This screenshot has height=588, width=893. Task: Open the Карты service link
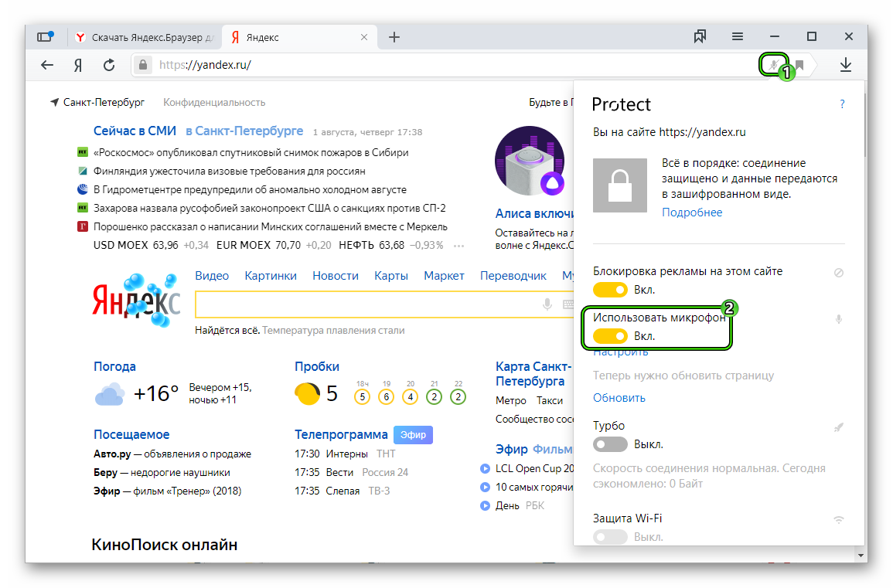coord(390,276)
